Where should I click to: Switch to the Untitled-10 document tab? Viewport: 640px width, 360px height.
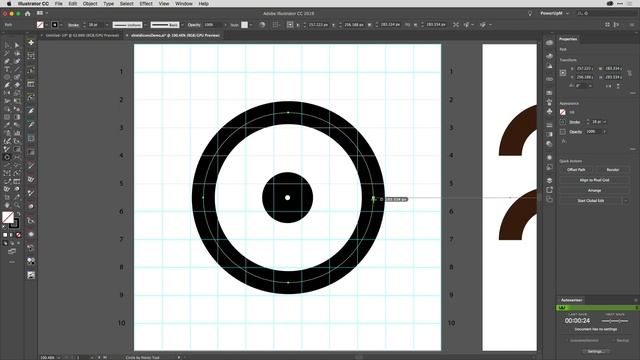point(82,36)
